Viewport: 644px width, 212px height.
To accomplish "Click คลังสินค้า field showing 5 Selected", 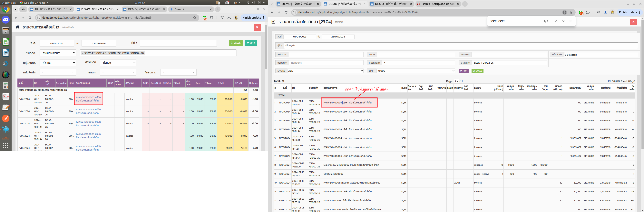I will pyautogui.click(x=601, y=55).
